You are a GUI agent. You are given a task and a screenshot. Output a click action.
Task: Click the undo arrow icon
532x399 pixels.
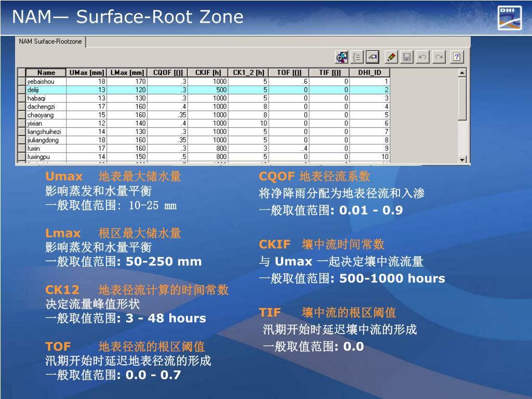point(423,57)
